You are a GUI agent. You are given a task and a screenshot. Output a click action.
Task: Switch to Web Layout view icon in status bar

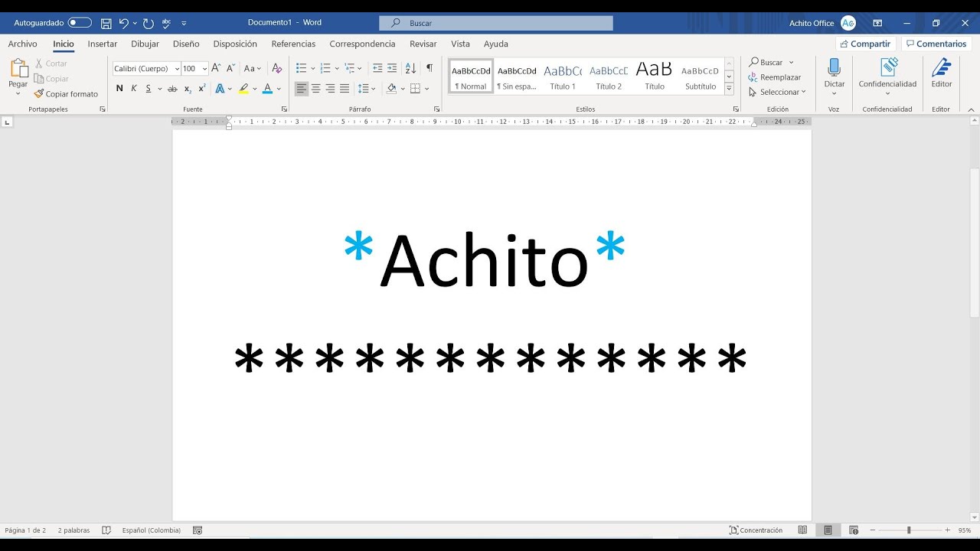pyautogui.click(x=854, y=530)
